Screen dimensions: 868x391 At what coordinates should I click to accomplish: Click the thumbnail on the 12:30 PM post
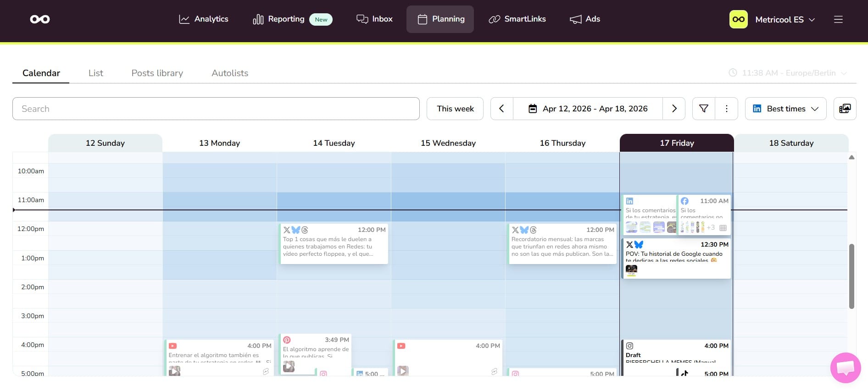[x=632, y=270]
